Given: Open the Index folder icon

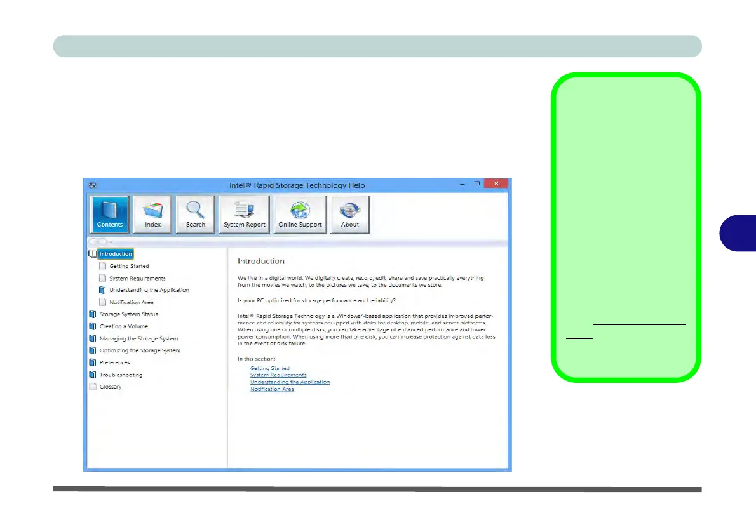Looking at the screenshot, I should [x=153, y=210].
